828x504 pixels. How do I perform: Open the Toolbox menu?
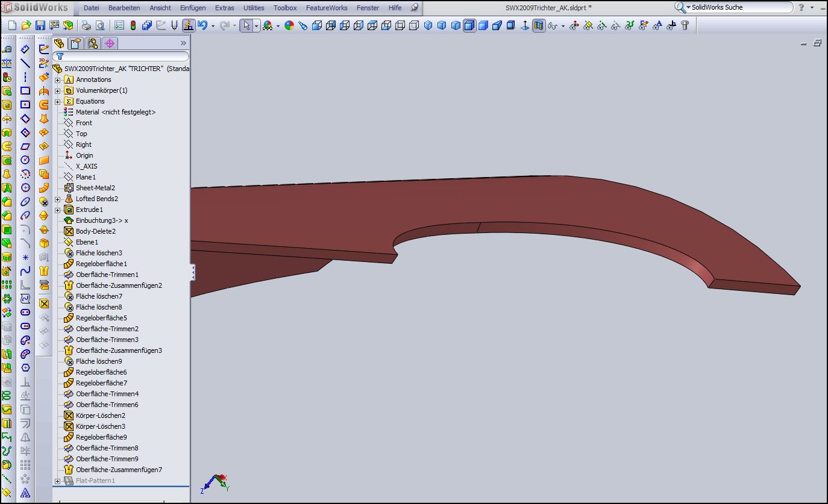pyautogui.click(x=285, y=8)
